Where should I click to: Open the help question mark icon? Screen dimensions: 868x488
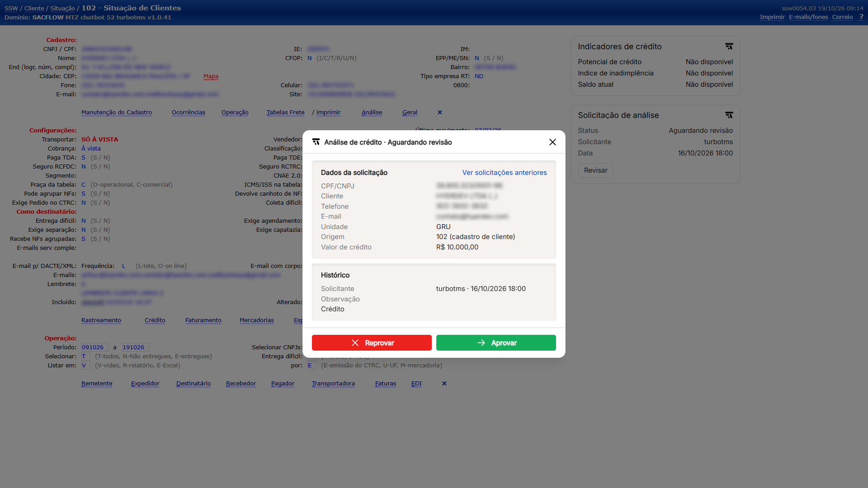[x=861, y=17]
